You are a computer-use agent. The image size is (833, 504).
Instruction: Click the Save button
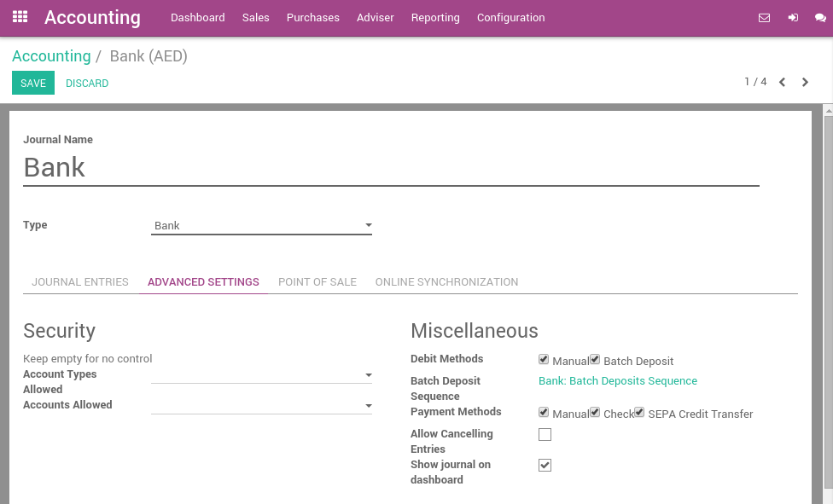(33, 84)
